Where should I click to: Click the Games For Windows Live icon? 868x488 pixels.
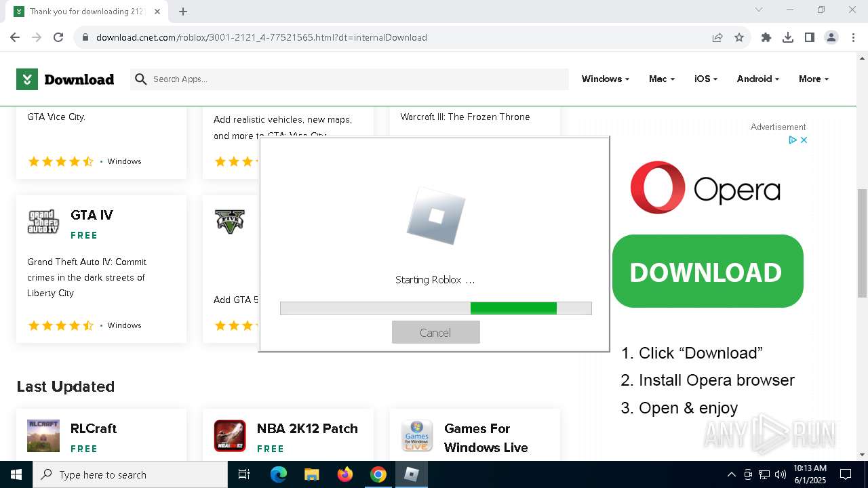417,436
